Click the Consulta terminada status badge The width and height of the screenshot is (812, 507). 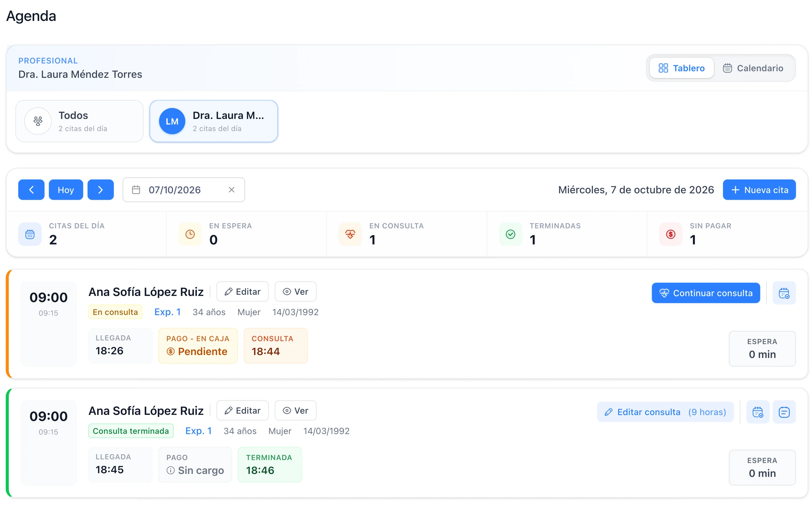pyautogui.click(x=131, y=431)
